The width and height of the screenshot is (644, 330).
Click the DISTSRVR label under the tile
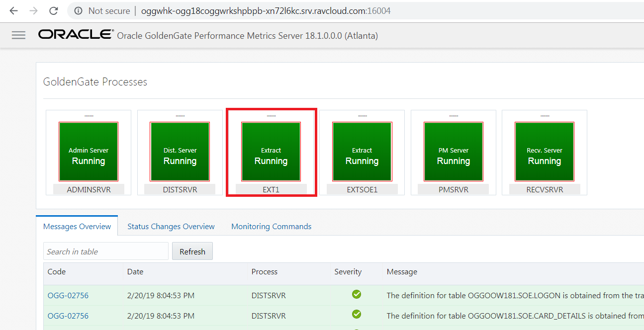pyautogui.click(x=180, y=189)
